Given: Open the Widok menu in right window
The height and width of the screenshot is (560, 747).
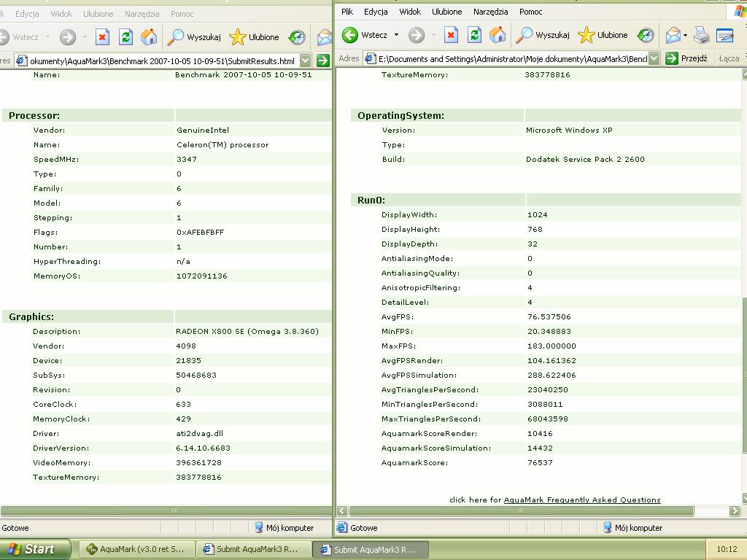Looking at the screenshot, I should pyautogui.click(x=410, y=12).
